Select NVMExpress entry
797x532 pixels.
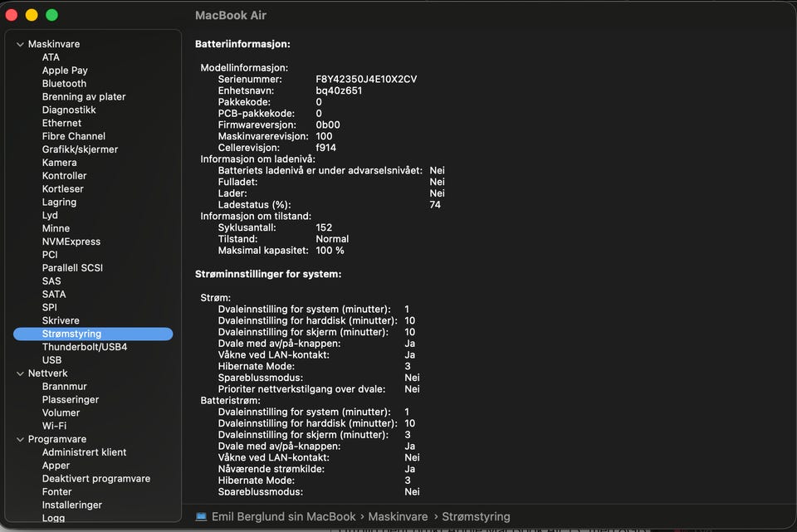point(71,242)
